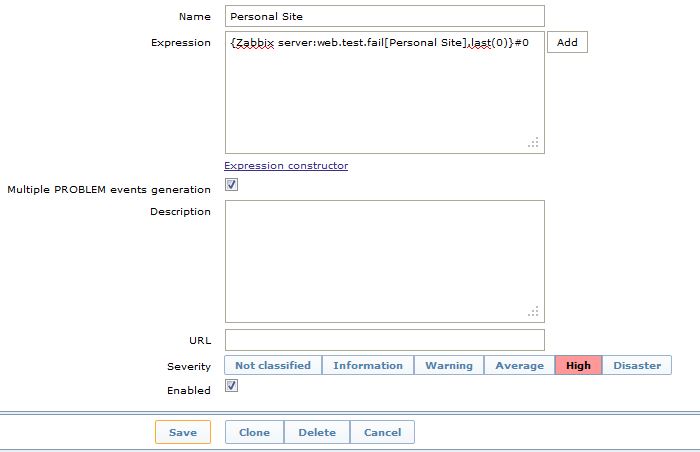Viewport: 700px width, 452px height.
Task: Set severity to Information
Action: (x=368, y=366)
